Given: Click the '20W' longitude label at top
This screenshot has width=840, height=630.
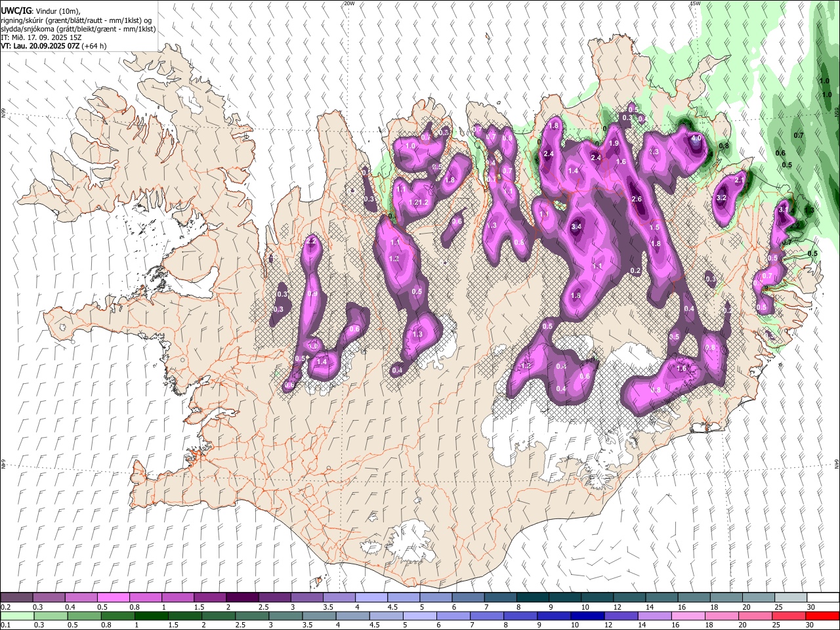Looking at the screenshot, I should click(349, 3).
